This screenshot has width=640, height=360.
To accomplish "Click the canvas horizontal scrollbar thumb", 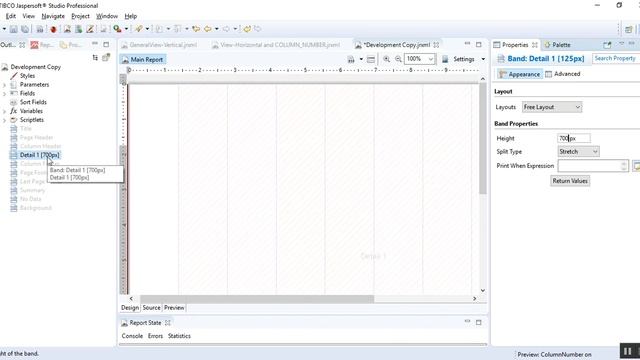I will click(257, 299).
